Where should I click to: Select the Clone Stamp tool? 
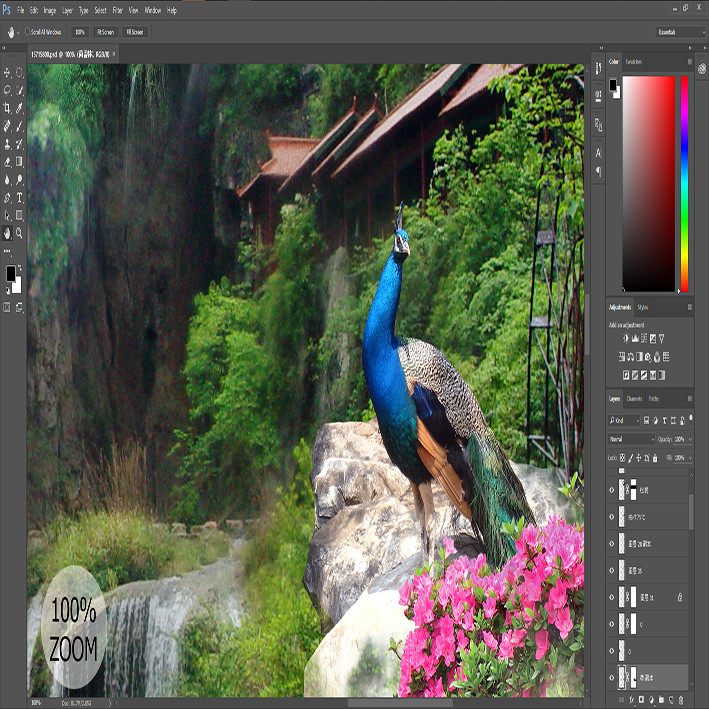(x=7, y=144)
